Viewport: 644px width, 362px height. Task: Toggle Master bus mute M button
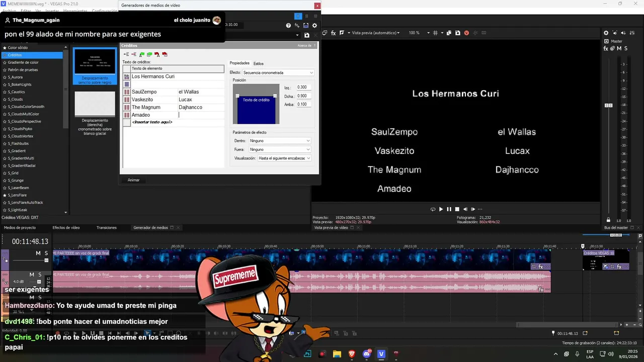coord(619,48)
